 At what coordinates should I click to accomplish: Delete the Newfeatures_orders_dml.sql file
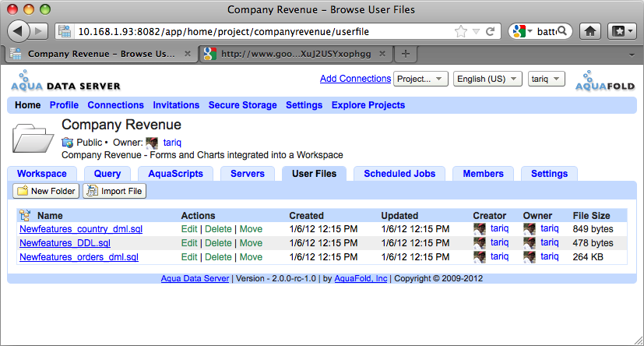click(218, 256)
